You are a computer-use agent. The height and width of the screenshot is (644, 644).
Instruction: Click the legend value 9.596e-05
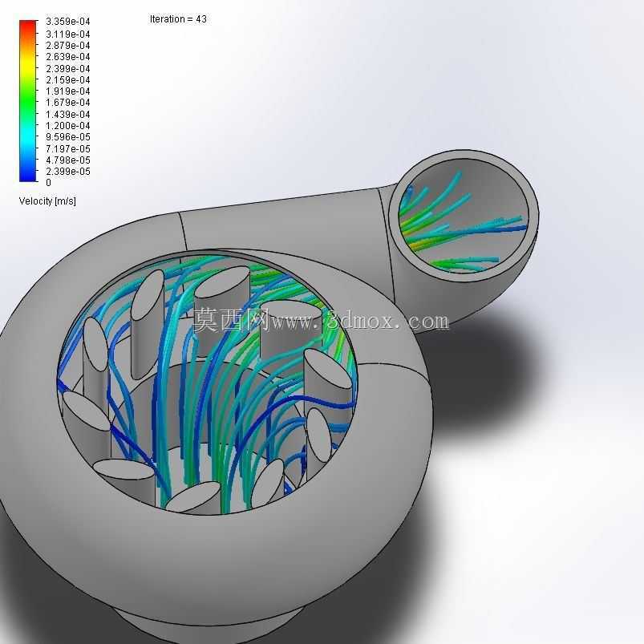(x=67, y=137)
